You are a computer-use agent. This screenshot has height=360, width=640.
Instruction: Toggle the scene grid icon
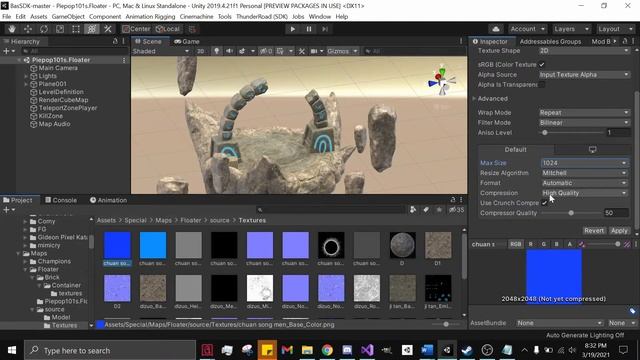coord(280,51)
